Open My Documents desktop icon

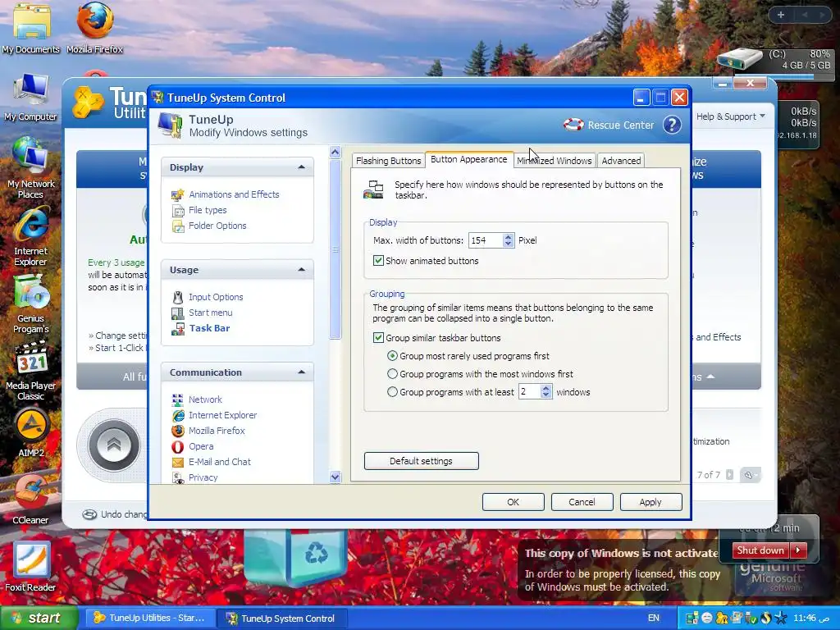click(x=30, y=28)
